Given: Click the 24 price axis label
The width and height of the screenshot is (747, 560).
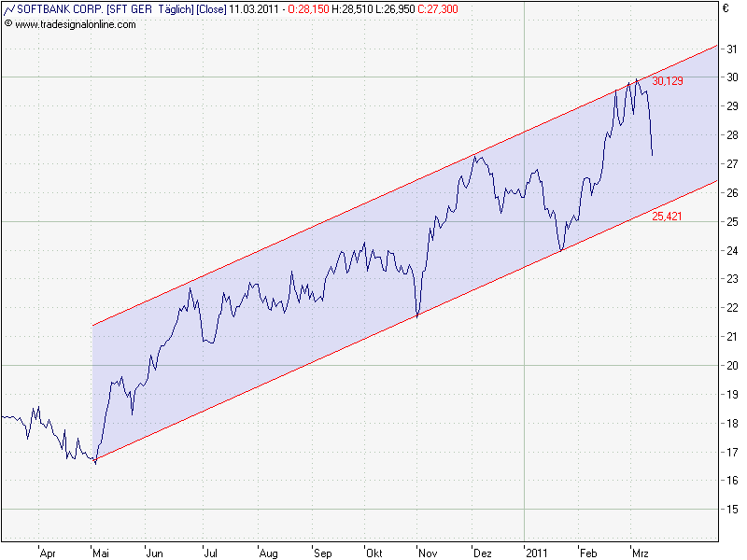Looking at the screenshot, I should (x=732, y=250).
